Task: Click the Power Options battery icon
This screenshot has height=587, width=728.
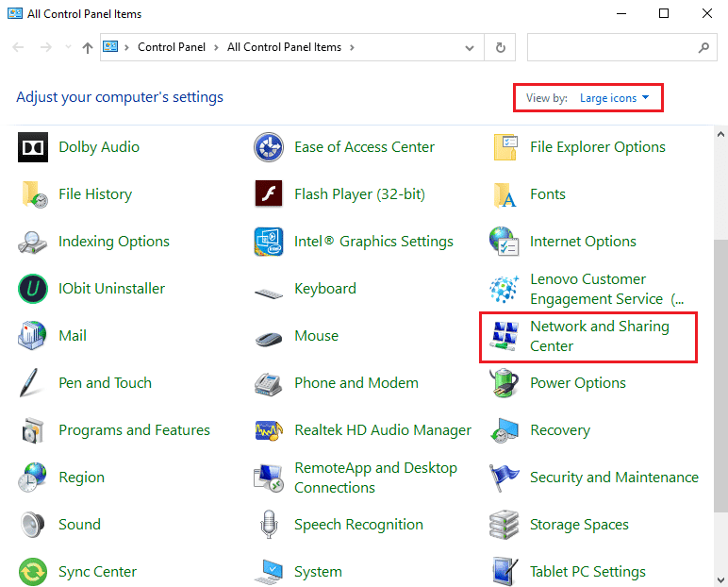Action: click(x=505, y=383)
